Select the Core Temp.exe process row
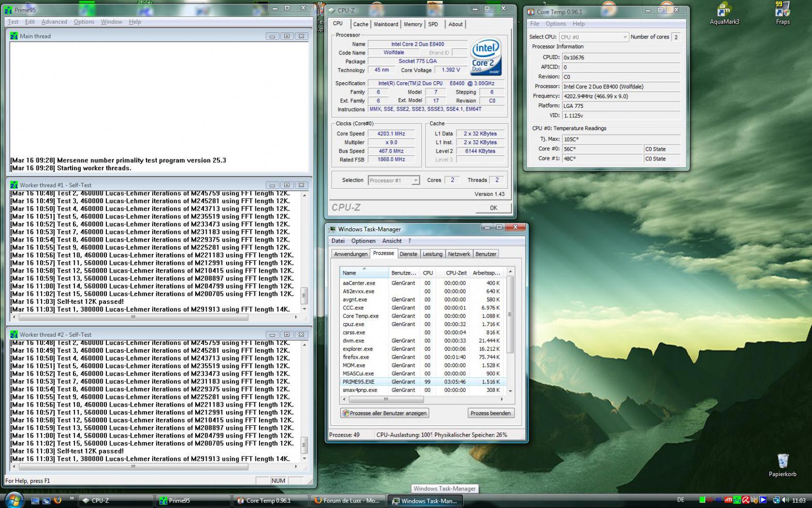The width and height of the screenshot is (812, 508). pyautogui.click(x=422, y=316)
